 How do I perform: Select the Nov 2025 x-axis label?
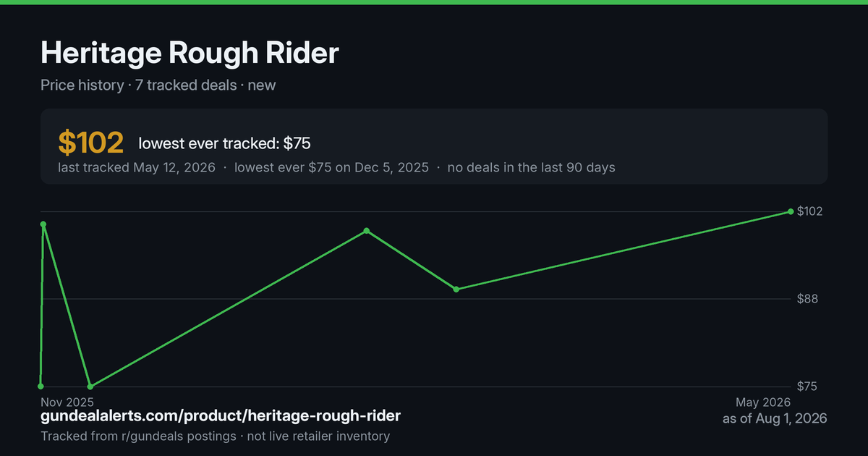67,402
